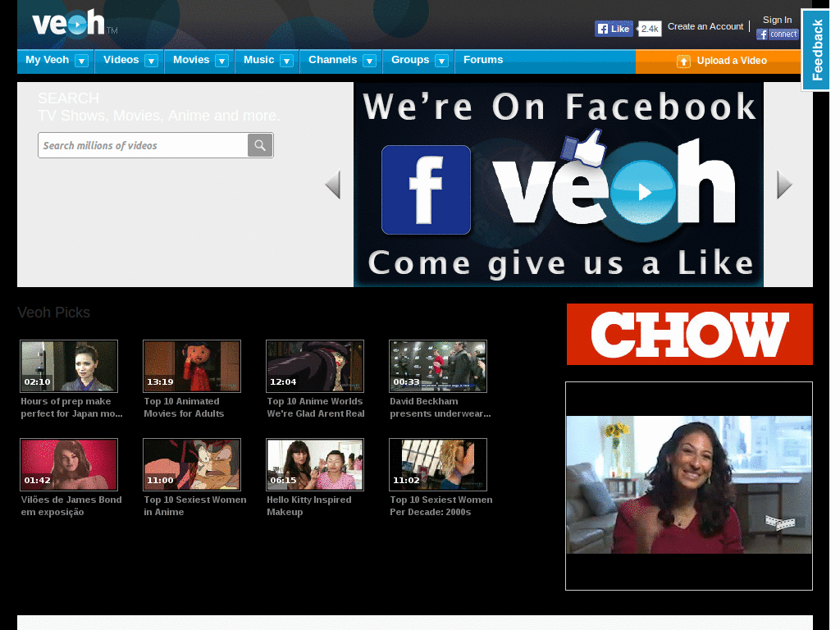Click 'Top 10 Sexiest Women Per Decade' title
This screenshot has width=840, height=630.
click(441, 505)
